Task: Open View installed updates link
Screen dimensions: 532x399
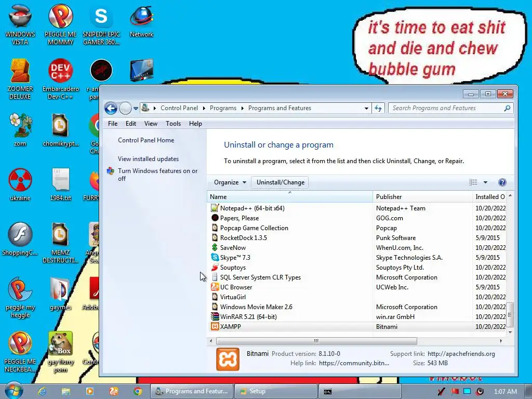Action: (148, 159)
